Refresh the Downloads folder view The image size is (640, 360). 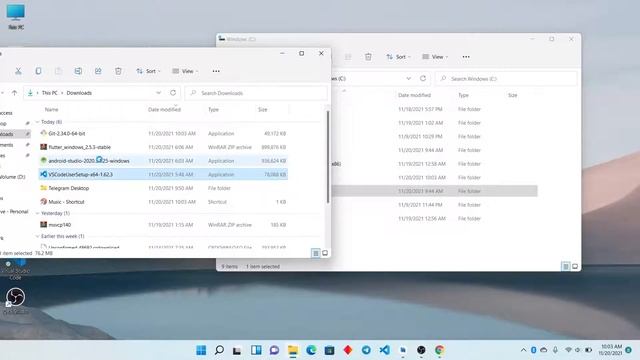point(173,93)
